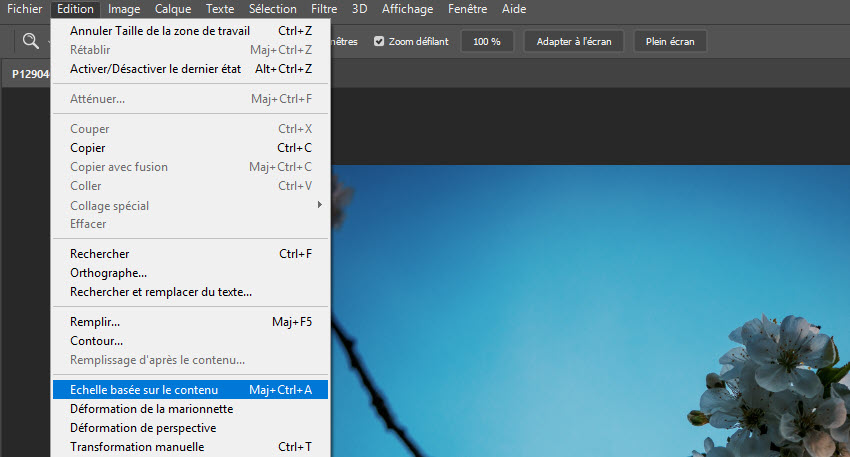Open the Image menu
This screenshot has height=457, width=850.
(124, 9)
